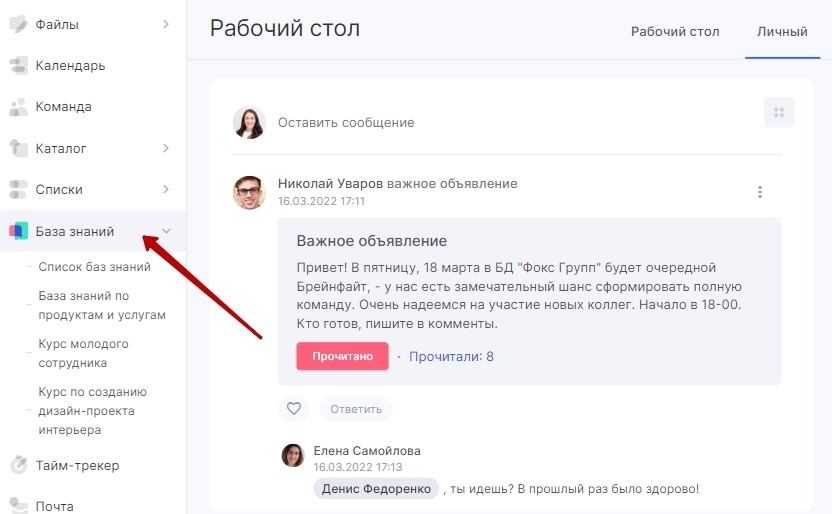The width and height of the screenshot is (832, 514).
Task: Click the Команда sidebar icon
Action: [18, 107]
